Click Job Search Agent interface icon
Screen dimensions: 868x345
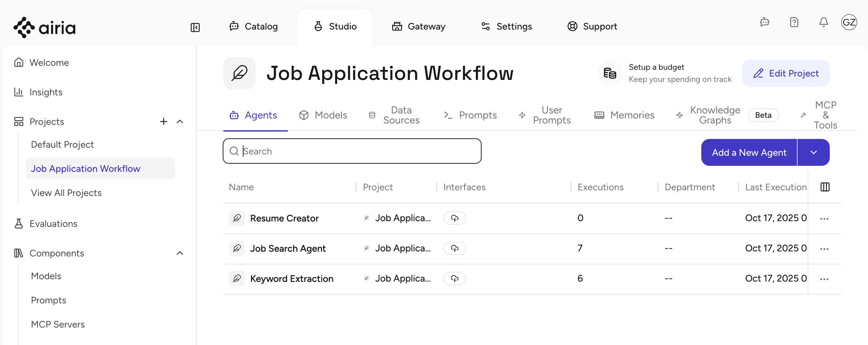[x=454, y=249]
